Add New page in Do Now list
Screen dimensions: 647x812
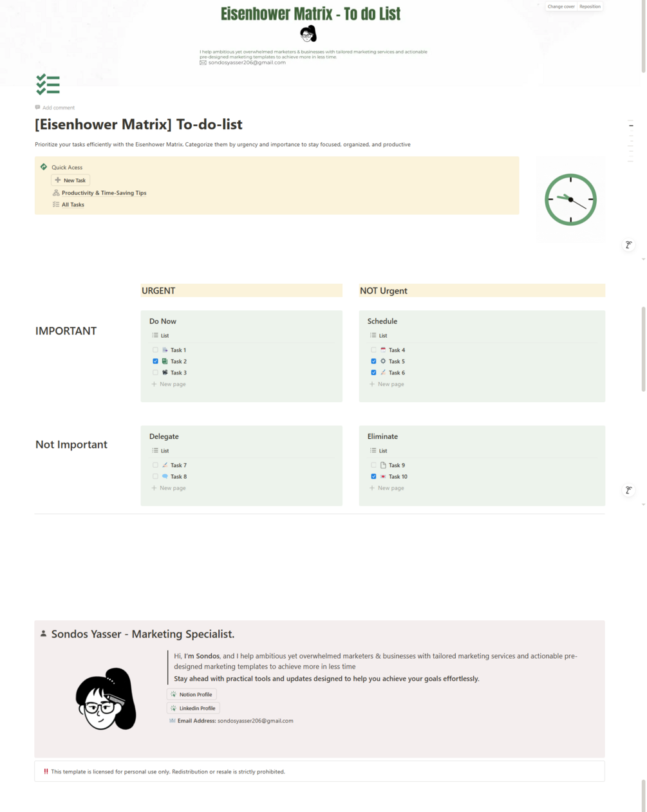(x=169, y=384)
